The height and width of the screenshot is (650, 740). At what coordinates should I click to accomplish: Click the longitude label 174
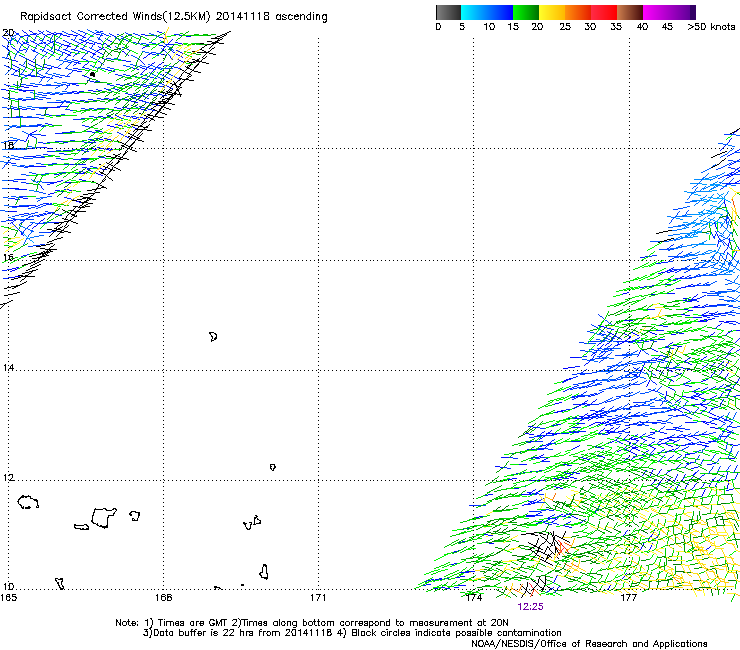(474, 598)
